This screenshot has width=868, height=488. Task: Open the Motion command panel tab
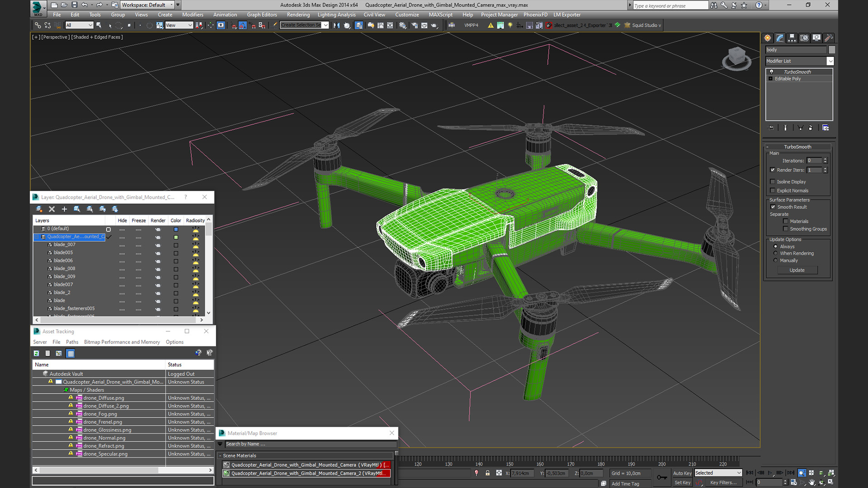[804, 38]
